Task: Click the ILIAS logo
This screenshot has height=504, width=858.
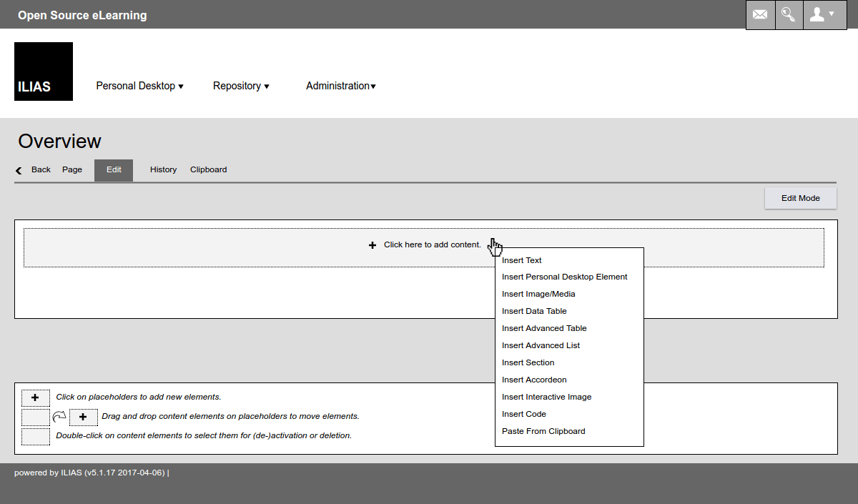Action: point(44,71)
